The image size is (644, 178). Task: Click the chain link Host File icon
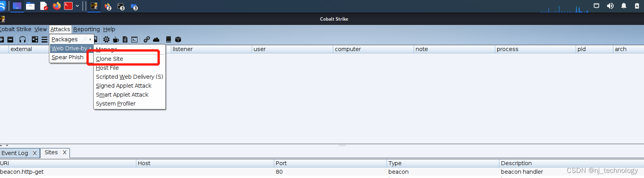[146, 39]
